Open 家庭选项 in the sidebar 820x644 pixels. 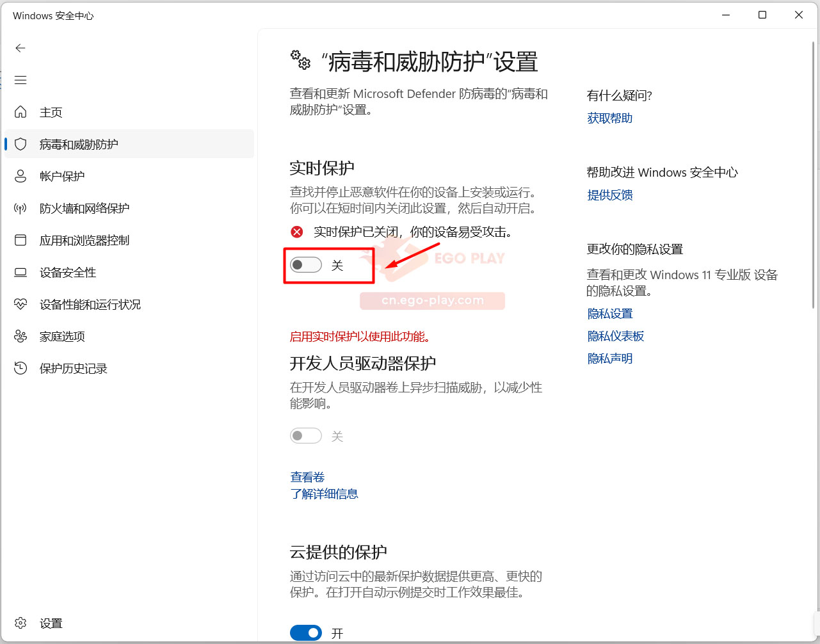coord(129,336)
